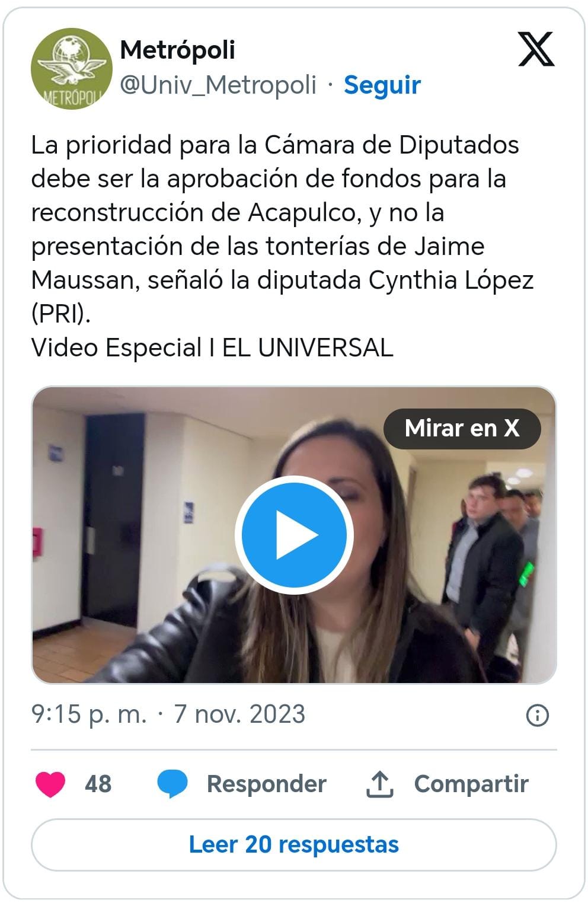Play the video with the blue play button

click(x=294, y=535)
